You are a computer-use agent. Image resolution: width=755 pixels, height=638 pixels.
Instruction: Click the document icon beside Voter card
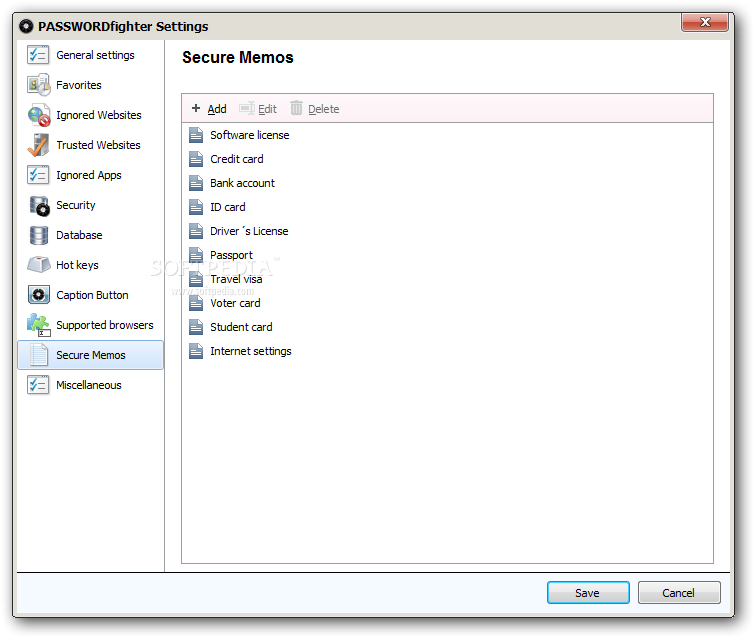click(196, 303)
